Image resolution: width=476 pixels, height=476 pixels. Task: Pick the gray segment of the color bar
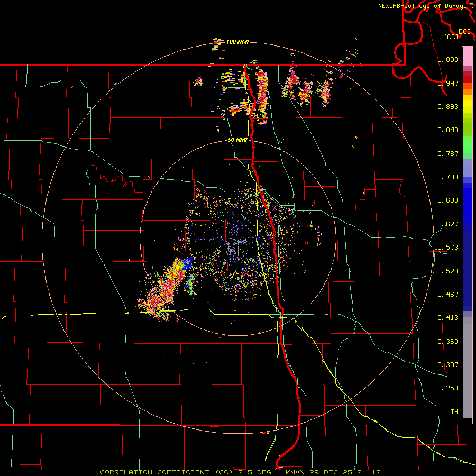pyautogui.click(x=467, y=368)
